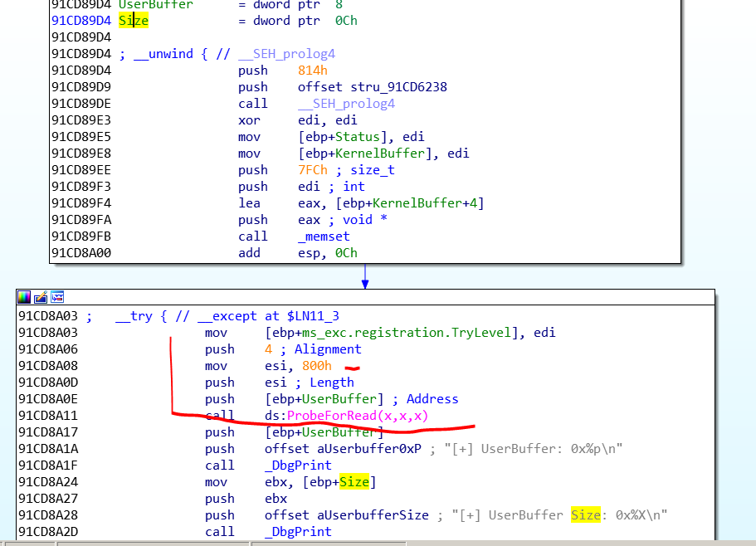This screenshot has height=546, width=756.
Task: Click the 814h pushed constant
Action: 313,71
